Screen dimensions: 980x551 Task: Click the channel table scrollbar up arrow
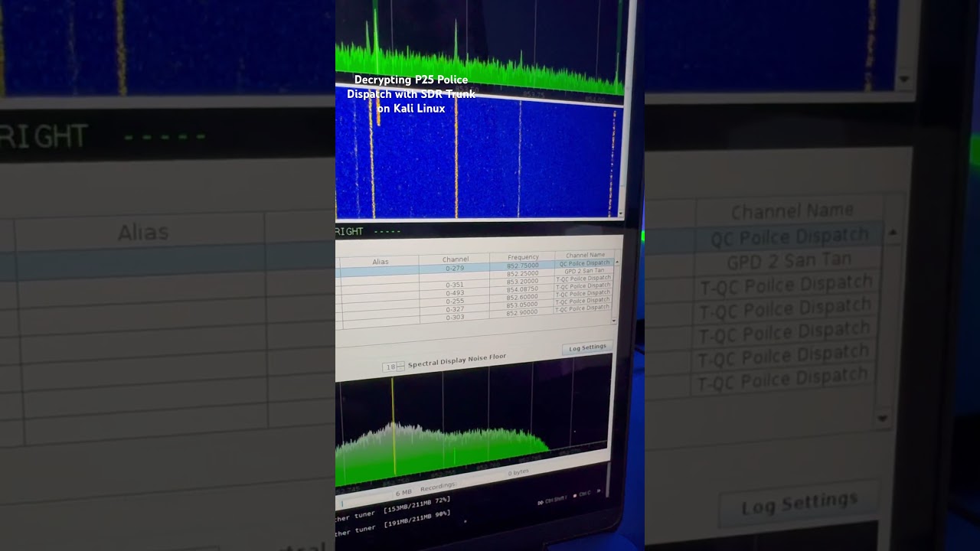click(x=616, y=262)
